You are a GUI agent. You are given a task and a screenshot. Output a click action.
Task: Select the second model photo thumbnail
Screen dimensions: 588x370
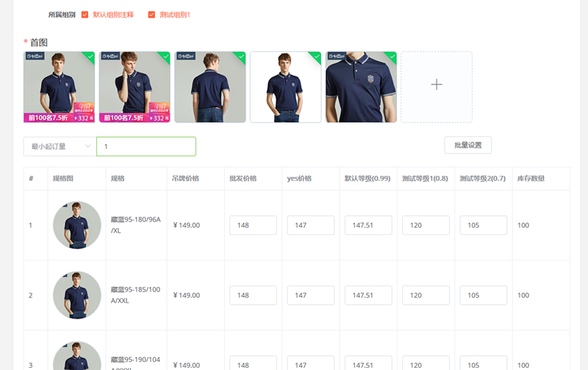coord(135,87)
